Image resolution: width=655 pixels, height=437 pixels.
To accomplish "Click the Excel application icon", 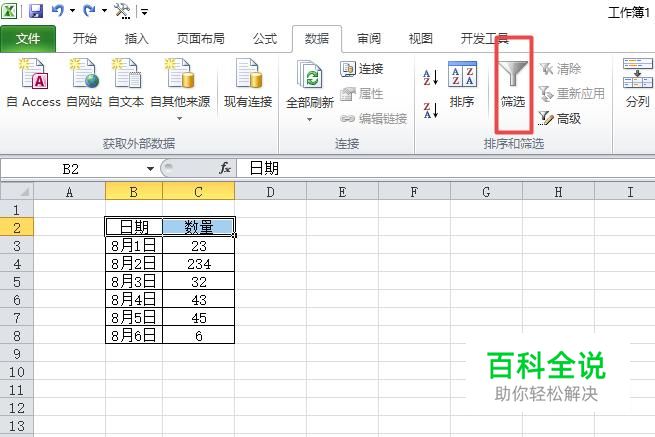I will tap(9, 10).
